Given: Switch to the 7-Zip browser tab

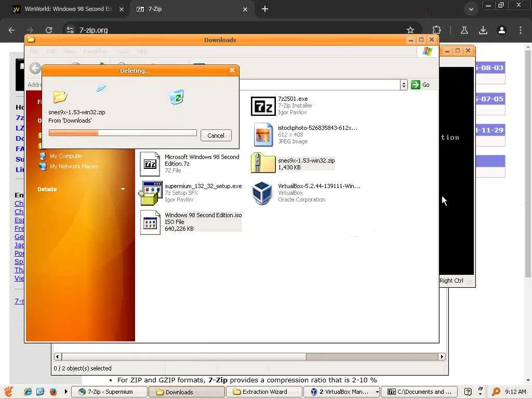Looking at the screenshot, I should click(x=192, y=9).
